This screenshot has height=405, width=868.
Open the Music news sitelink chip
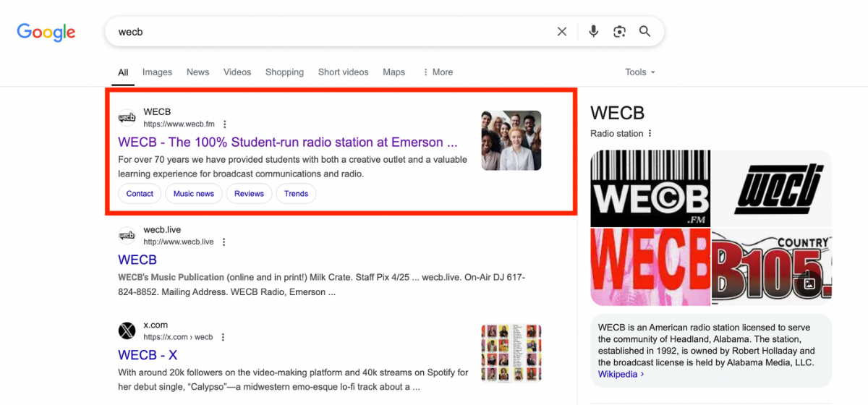tap(194, 194)
